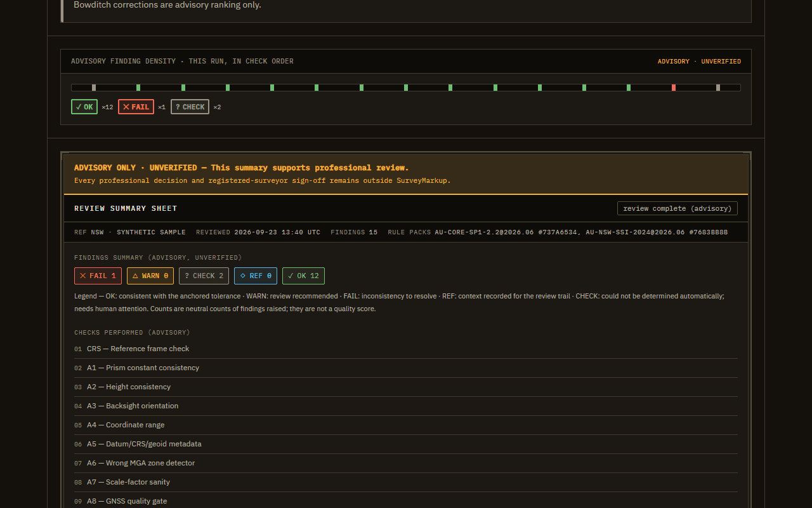Open check 03 A2 — Height consistency
This screenshot has width=812, height=508.
pyautogui.click(x=406, y=387)
